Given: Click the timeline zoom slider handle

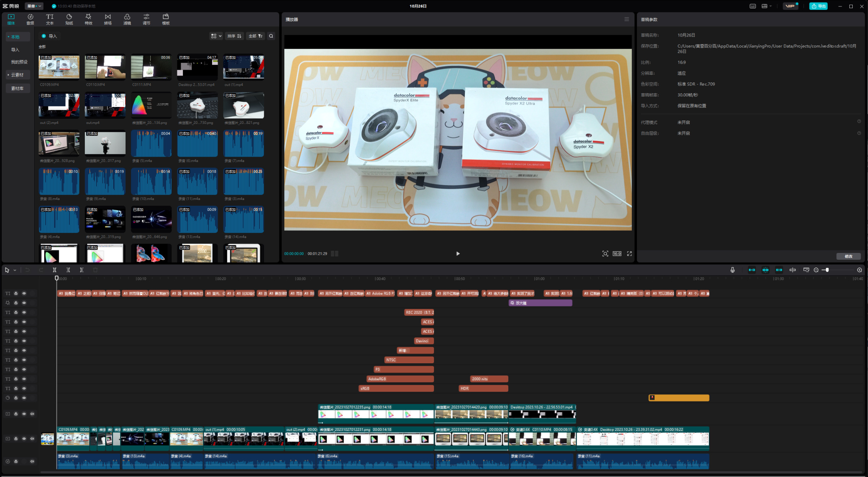Looking at the screenshot, I should pyautogui.click(x=827, y=270).
